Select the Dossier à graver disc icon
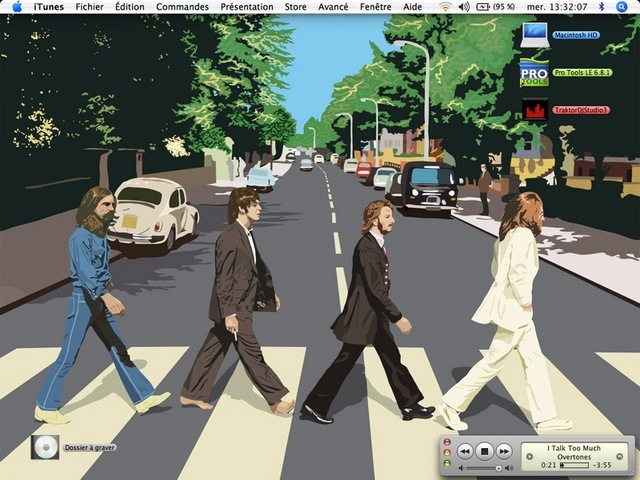Viewport: 640px width, 480px height. [45, 447]
